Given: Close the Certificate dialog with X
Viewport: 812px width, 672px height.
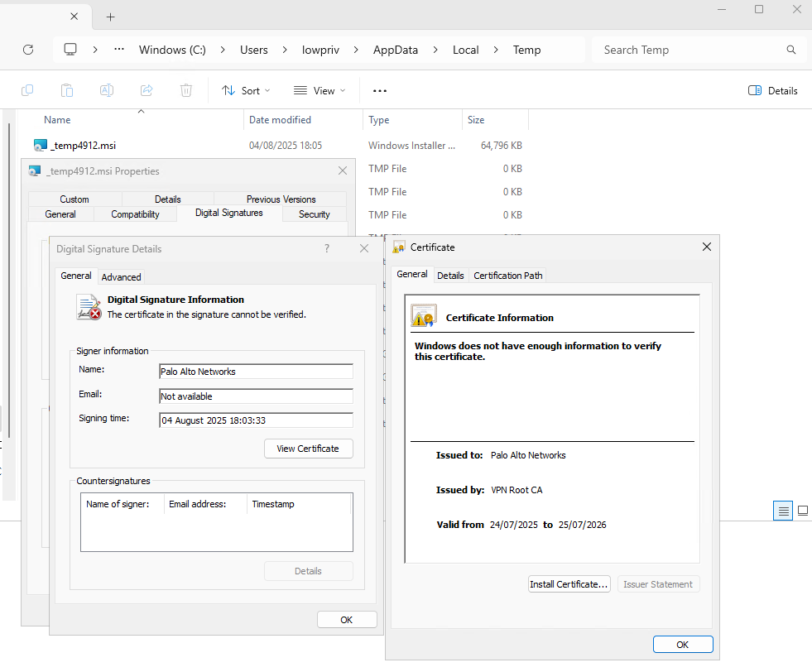Looking at the screenshot, I should [706, 247].
